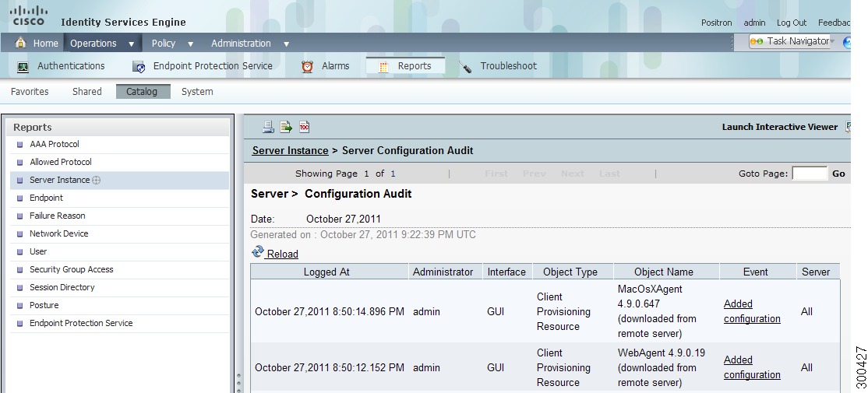
Task: Click the Object Type column header
Action: click(573, 272)
